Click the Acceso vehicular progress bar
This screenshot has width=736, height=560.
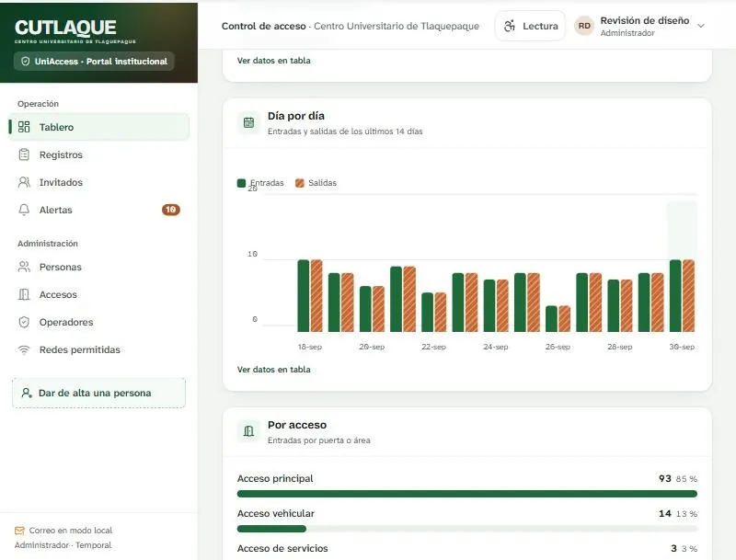point(467,529)
